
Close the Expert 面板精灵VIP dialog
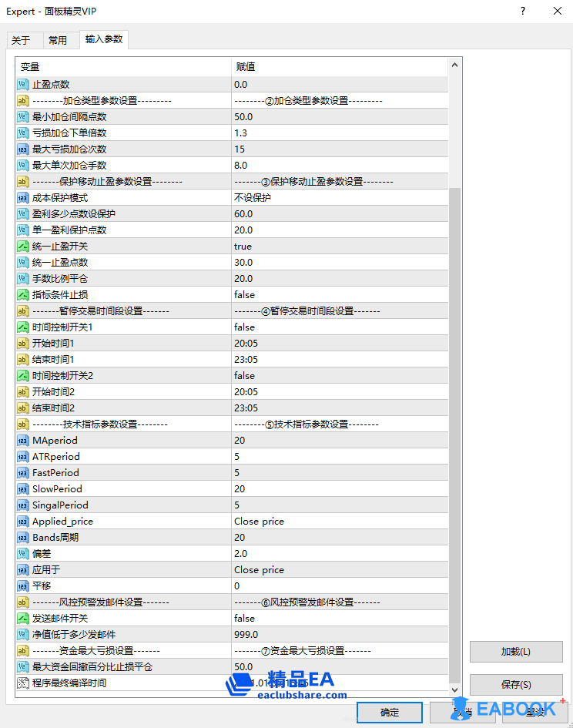(x=558, y=11)
